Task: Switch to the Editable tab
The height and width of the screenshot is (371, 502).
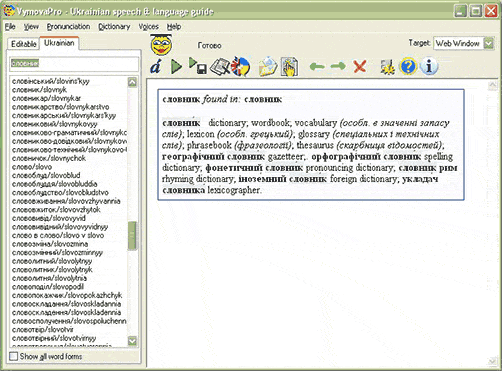Action: (24, 44)
